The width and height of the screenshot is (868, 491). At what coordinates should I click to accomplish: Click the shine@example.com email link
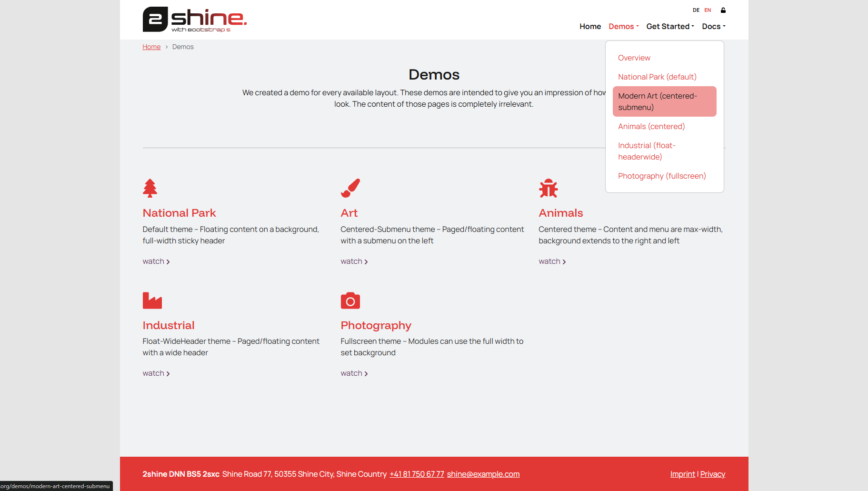click(x=483, y=474)
